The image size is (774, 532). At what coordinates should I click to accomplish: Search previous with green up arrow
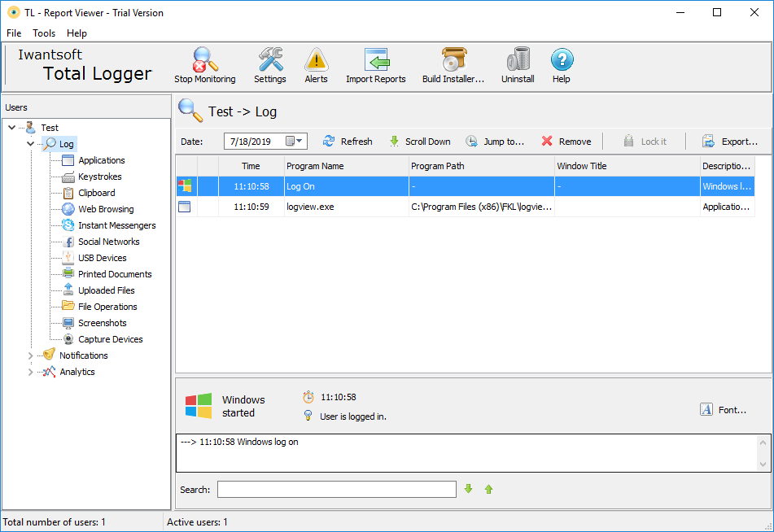click(488, 489)
